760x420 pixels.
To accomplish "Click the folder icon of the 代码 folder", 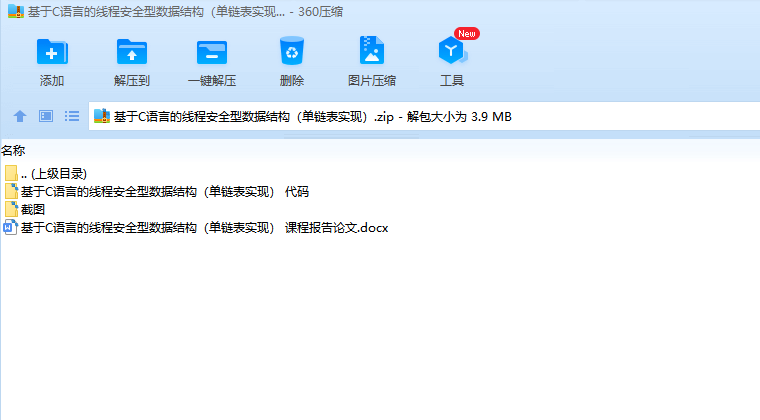I will point(11,191).
